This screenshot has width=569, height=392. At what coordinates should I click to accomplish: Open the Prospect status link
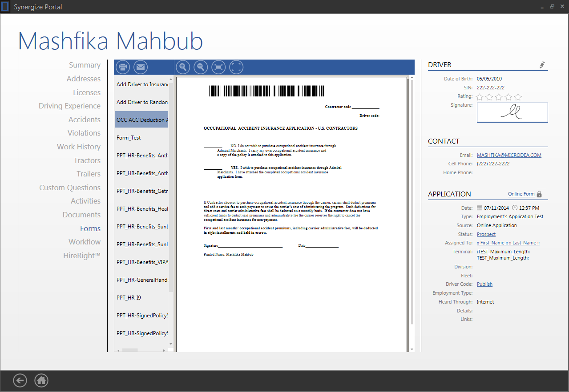coord(486,234)
